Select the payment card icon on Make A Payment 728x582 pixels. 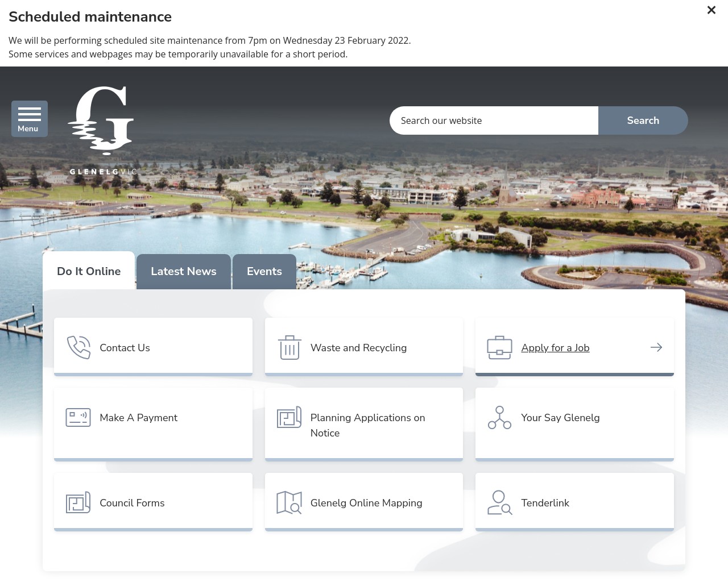point(78,417)
